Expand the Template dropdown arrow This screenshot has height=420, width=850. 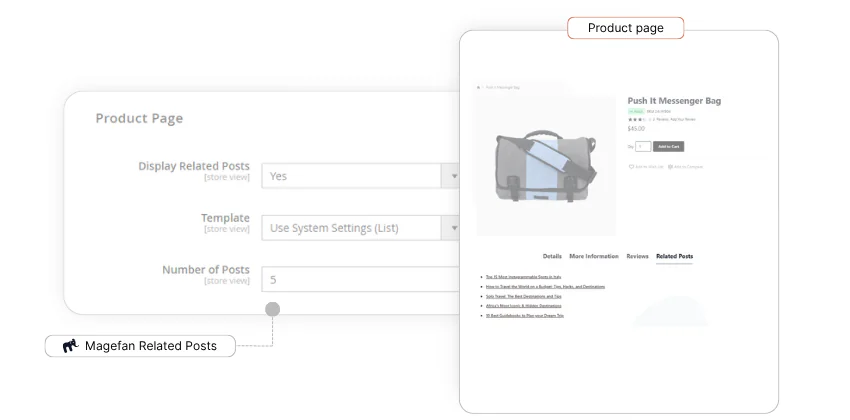[453, 228]
